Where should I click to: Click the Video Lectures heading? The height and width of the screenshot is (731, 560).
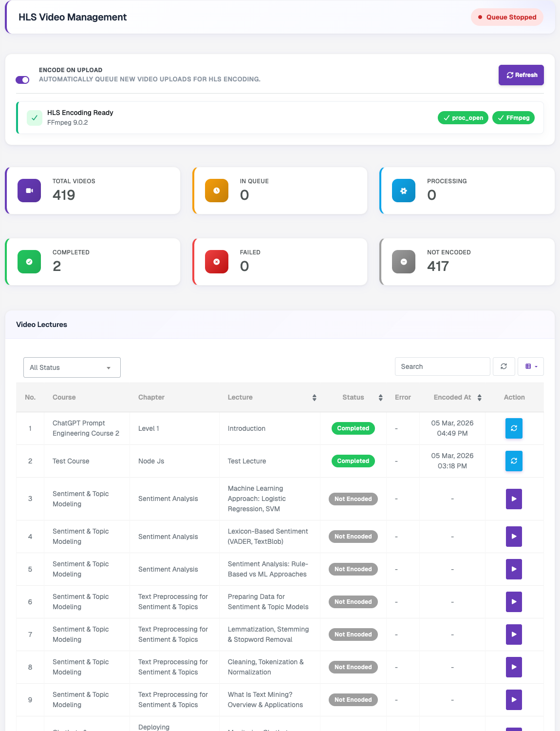42,325
